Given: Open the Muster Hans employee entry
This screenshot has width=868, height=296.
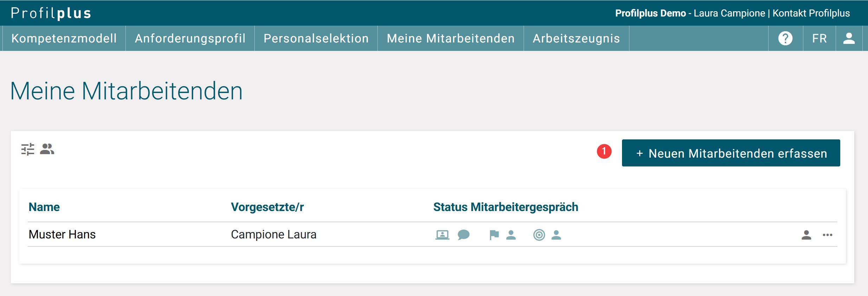Looking at the screenshot, I should pyautogui.click(x=62, y=234).
